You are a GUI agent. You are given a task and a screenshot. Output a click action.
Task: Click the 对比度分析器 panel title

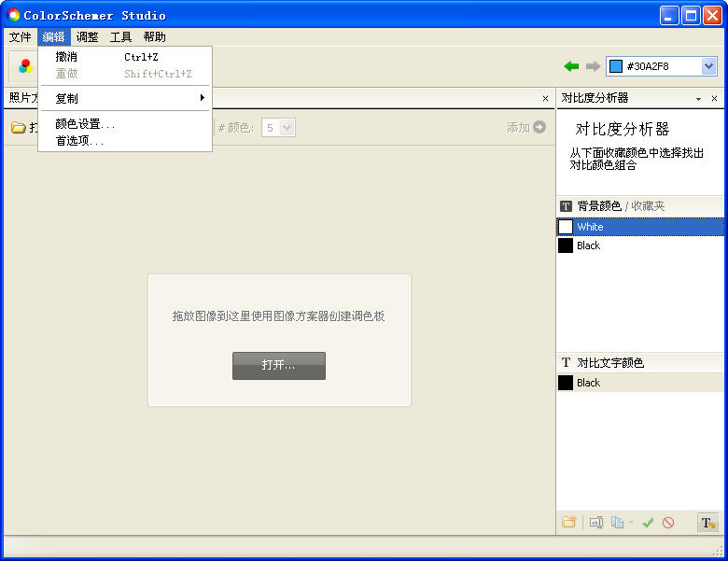tap(595, 98)
